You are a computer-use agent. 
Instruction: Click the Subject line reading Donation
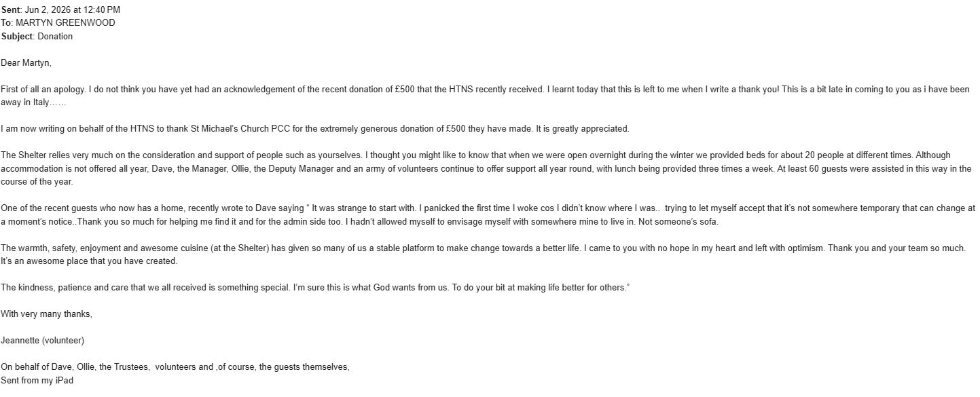pyautogui.click(x=37, y=37)
